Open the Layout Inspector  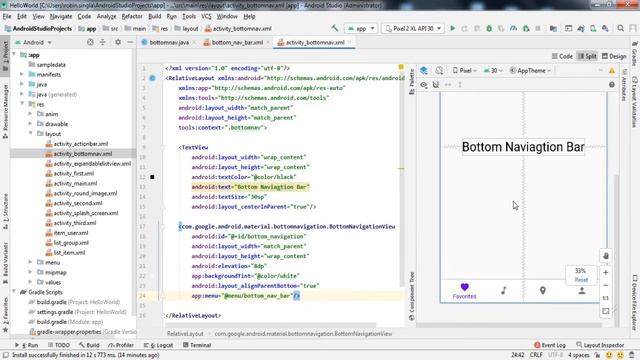point(600,345)
